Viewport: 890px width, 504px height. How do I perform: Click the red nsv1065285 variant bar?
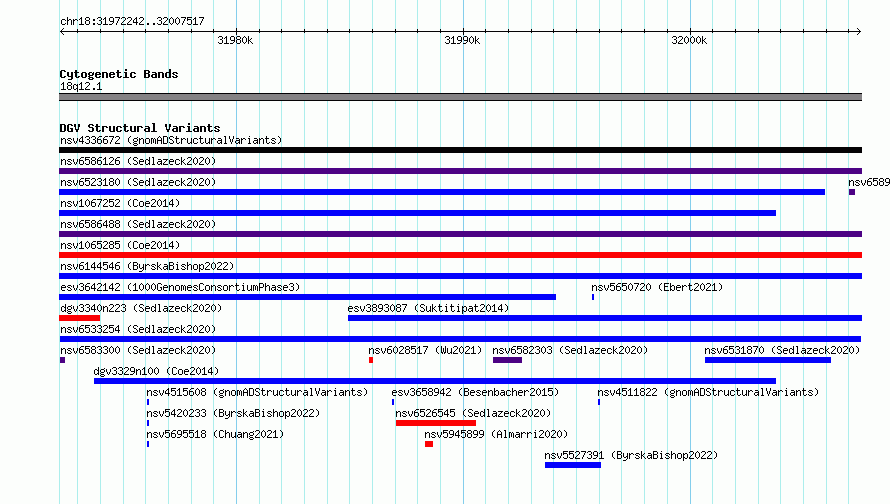tap(460, 255)
